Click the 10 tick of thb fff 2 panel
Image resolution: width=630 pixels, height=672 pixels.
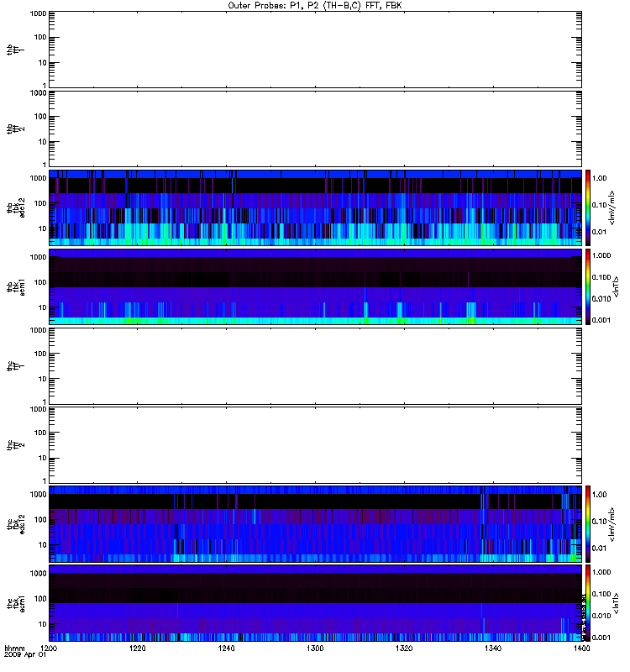[x=43, y=142]
